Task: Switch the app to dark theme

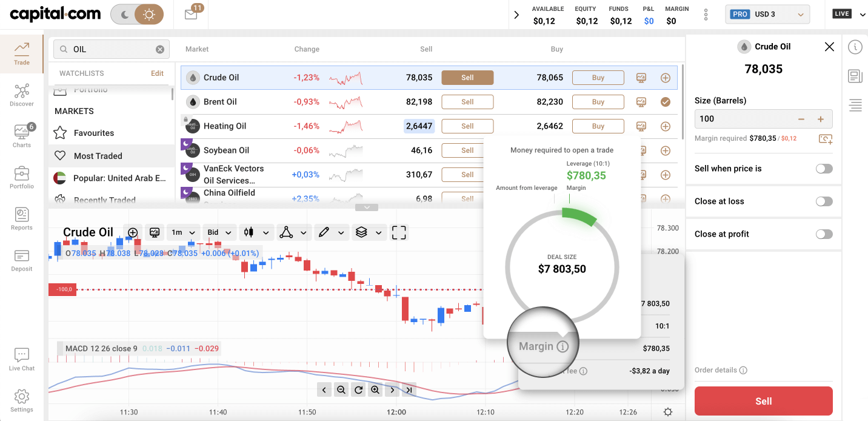Action: pyautogui.click(x=125, y=13)
